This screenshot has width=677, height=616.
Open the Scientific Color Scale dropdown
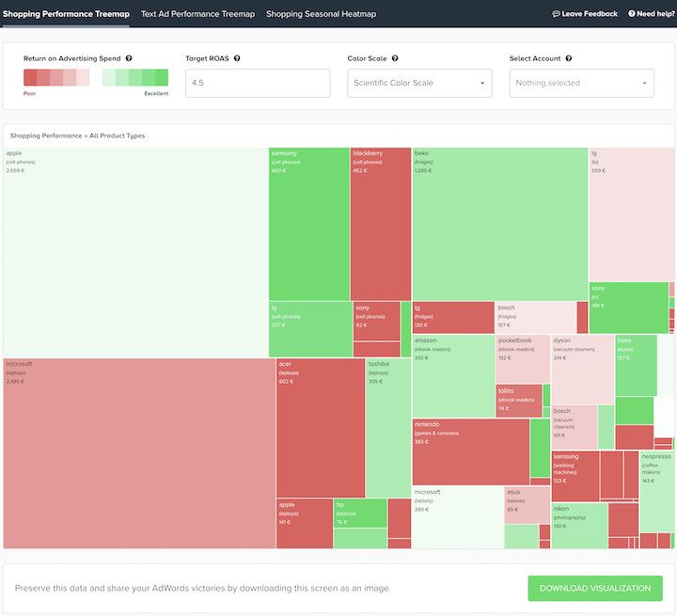point(419,83)
